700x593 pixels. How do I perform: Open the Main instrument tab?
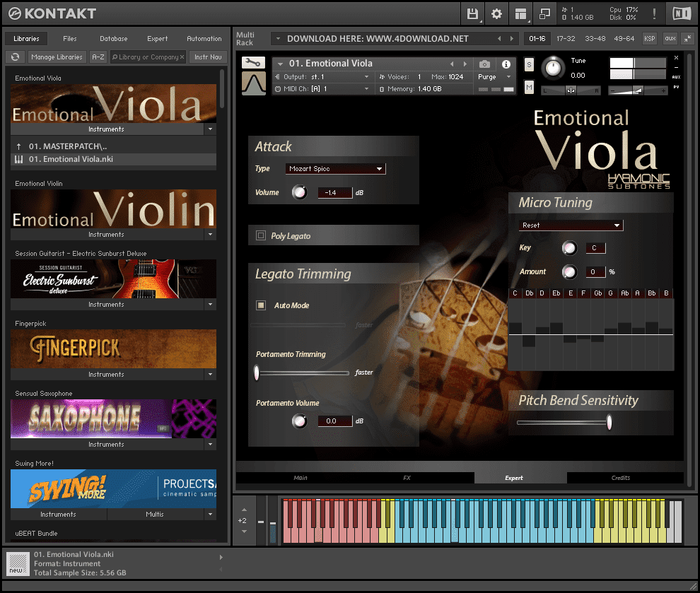[x=301, y=478]
